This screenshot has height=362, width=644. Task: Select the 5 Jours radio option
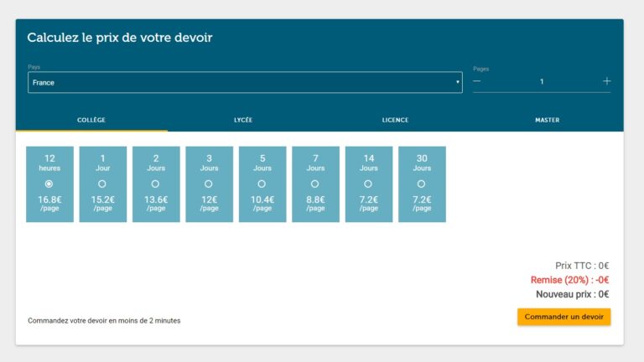pos(262,184)
